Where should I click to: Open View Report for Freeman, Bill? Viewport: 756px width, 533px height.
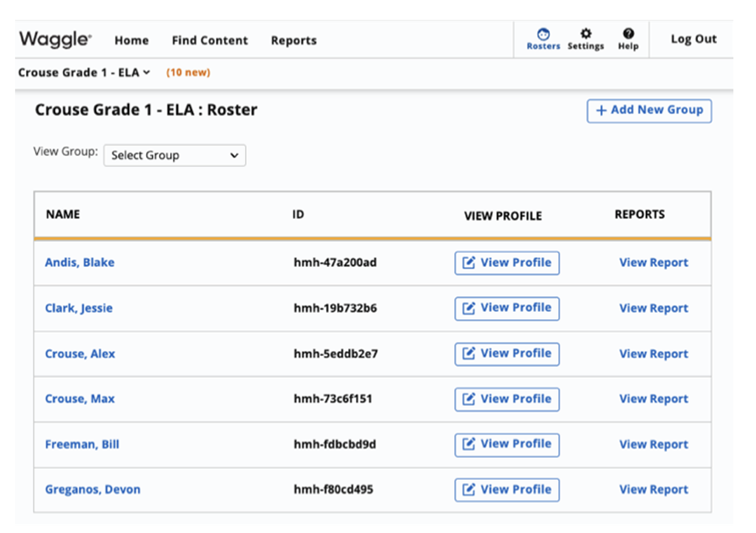point(654,444)
